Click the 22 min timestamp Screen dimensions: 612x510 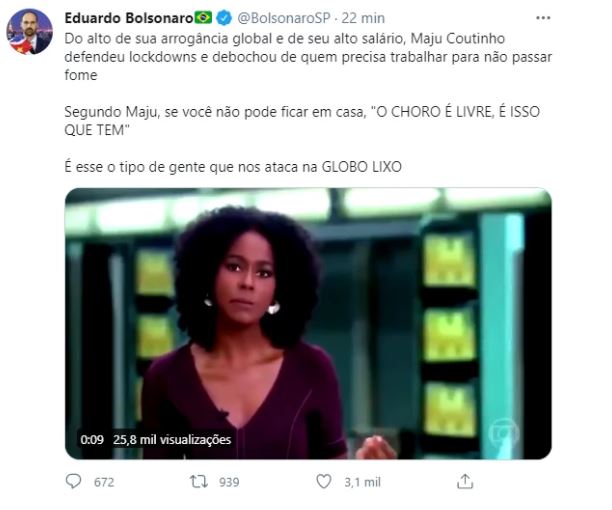tap(363, 18)
